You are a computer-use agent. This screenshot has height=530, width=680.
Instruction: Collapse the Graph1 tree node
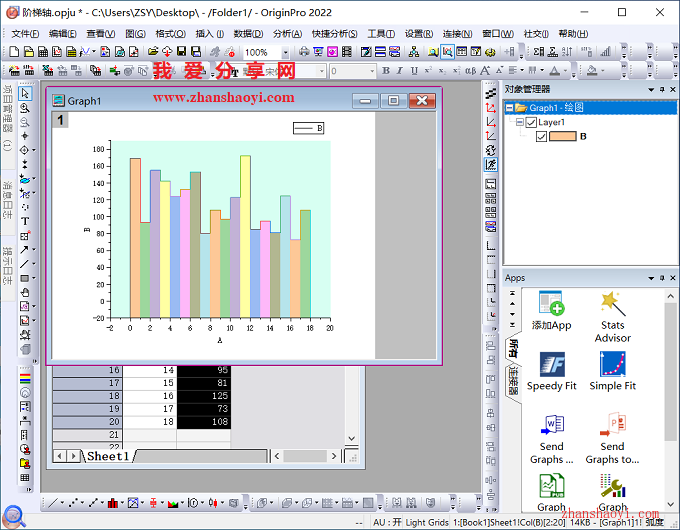pyautogui.click(x=510, y=108)
